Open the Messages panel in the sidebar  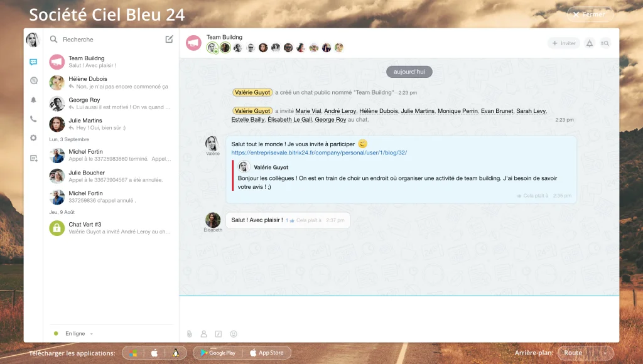[x=33, y=62]
